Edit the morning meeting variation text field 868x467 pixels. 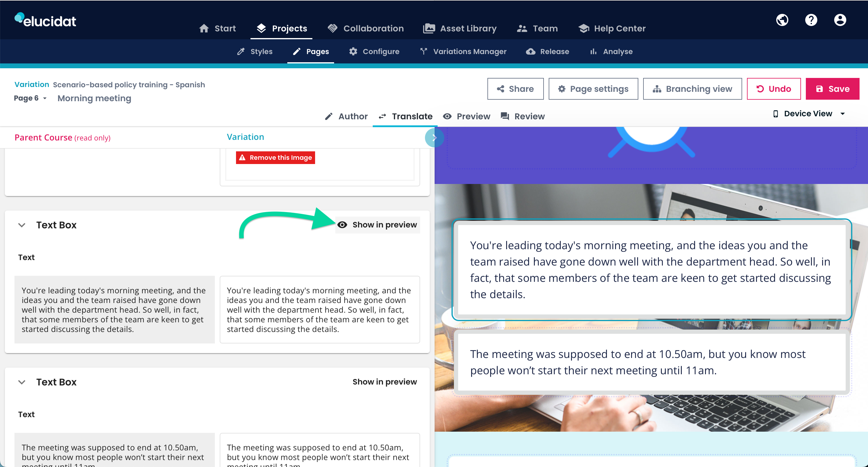coord(320,310)
